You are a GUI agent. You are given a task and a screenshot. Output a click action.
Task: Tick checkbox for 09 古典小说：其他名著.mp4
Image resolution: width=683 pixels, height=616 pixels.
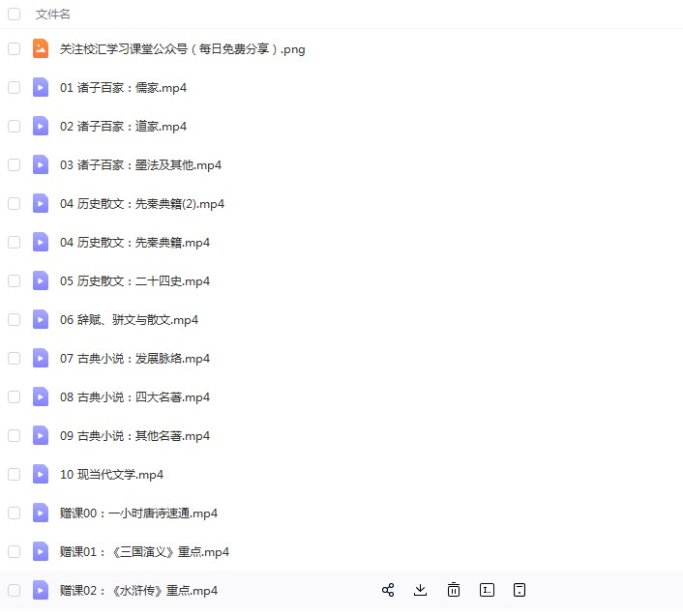pos(14,435)
